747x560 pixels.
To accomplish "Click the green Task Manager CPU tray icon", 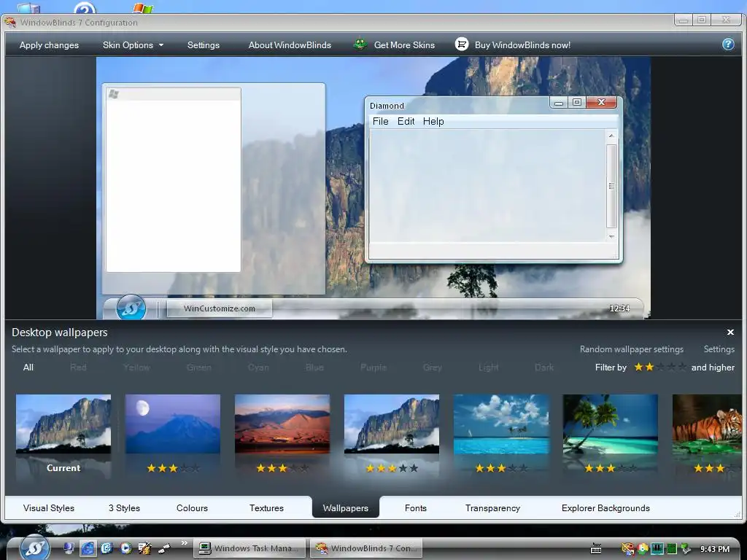I will [x=671, y=549].
